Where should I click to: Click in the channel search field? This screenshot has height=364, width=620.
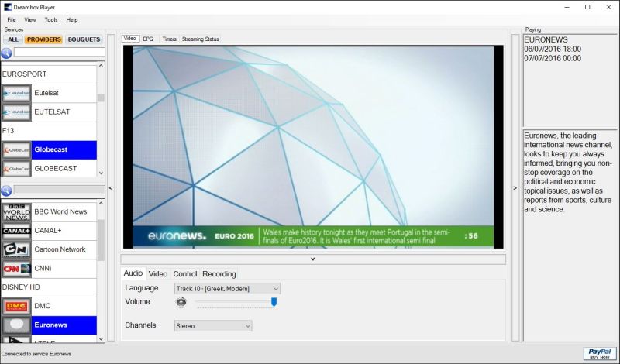click(x=60, y=190)
